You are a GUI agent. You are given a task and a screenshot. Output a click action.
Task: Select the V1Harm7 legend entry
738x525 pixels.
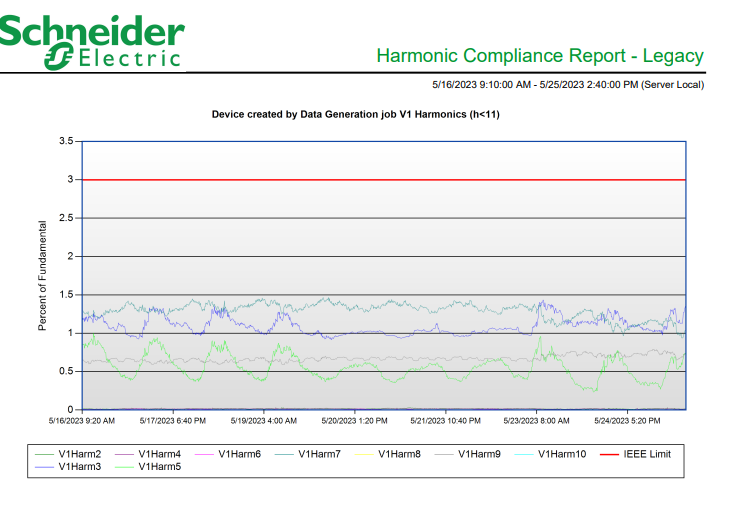(319, 454)
